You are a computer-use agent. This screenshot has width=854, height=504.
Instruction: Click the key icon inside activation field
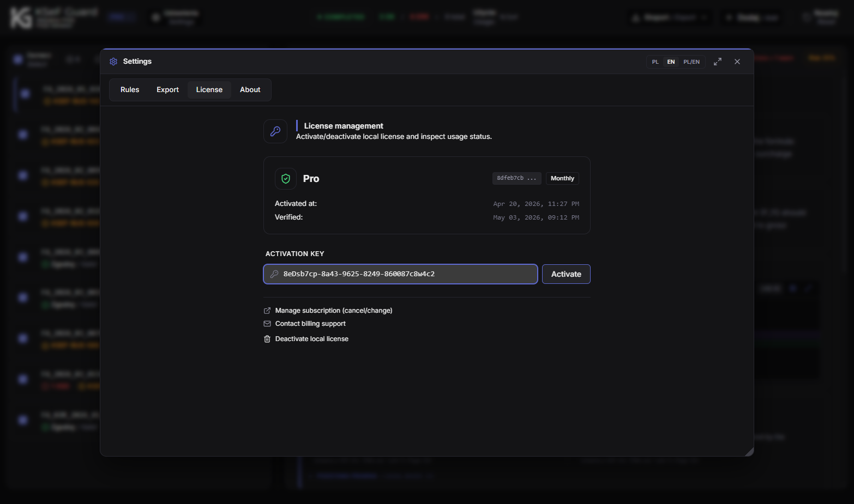coord(274,274)
